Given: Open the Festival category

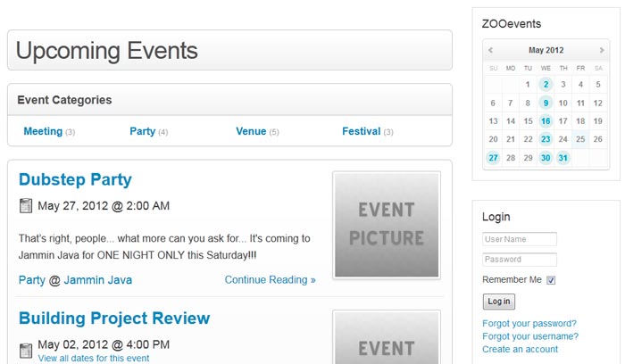Looking at the screenshot, I should [361, 131].
